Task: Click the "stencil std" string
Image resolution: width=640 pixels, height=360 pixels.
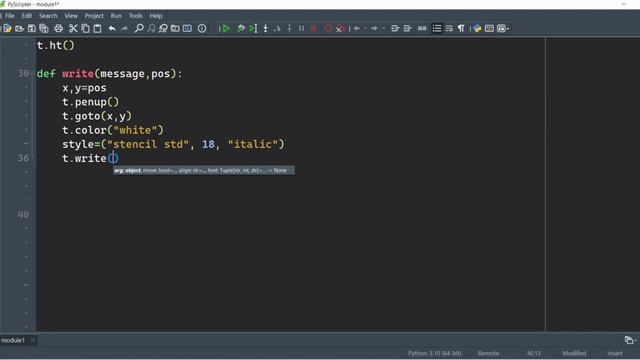Action: pos(148,144)
